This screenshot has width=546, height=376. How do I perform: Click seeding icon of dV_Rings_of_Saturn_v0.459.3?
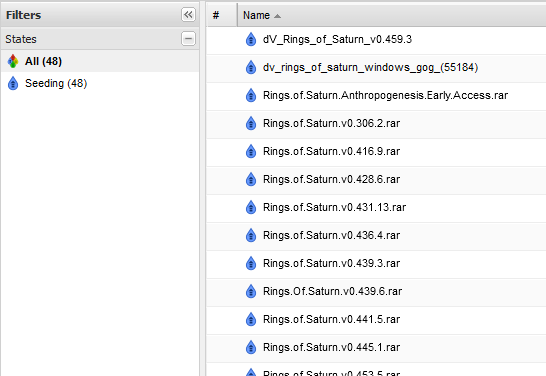pos(251,39)
